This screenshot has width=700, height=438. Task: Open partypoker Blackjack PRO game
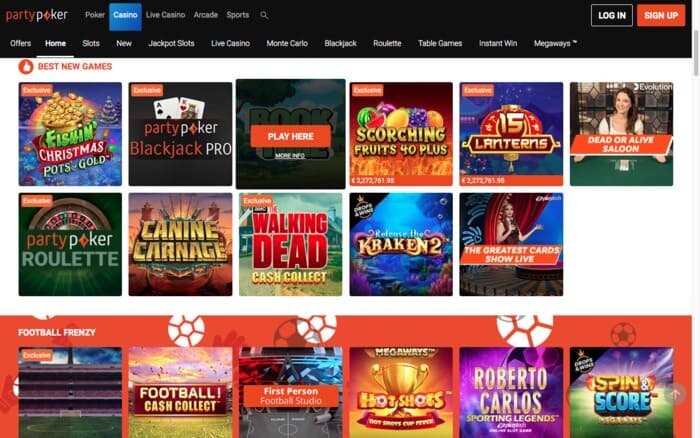(180, 134)
